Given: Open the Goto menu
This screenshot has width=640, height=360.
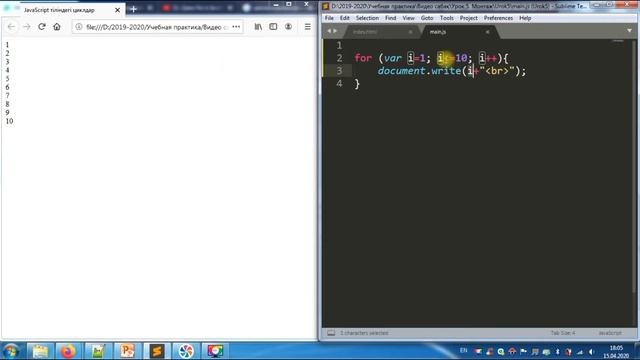Looking at the screenshot, I should point(427,18).
